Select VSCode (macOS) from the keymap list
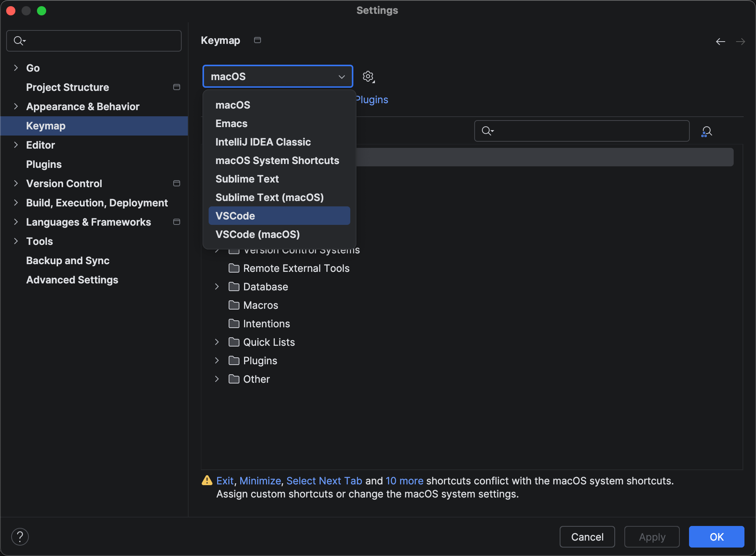 pos(257,234)
